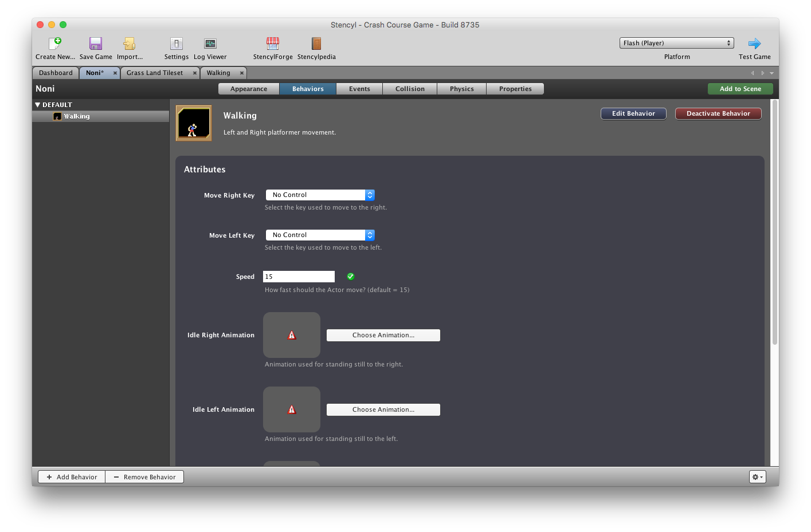Click the Edit Behavior button

point(633,113)
